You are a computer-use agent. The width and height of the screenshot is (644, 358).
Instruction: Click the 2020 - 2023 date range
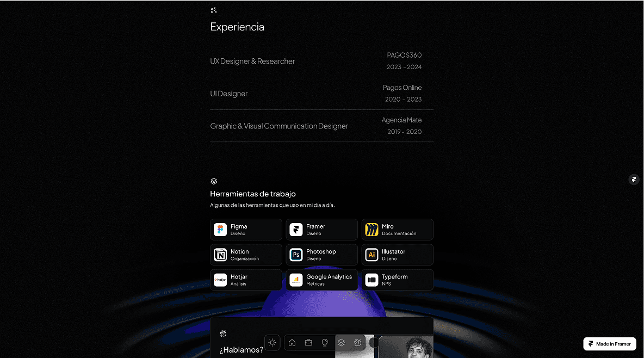click(x=404, y=100)
